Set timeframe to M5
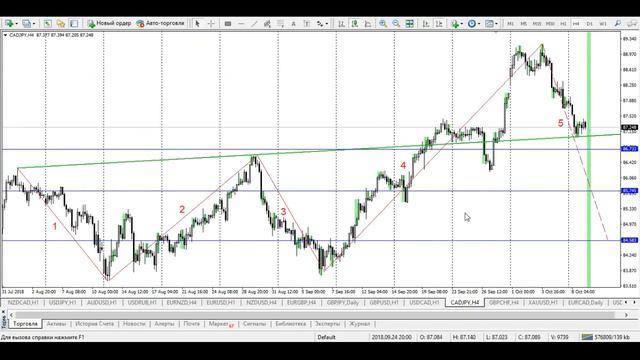The image size is (640, 360). click(523, 24)
